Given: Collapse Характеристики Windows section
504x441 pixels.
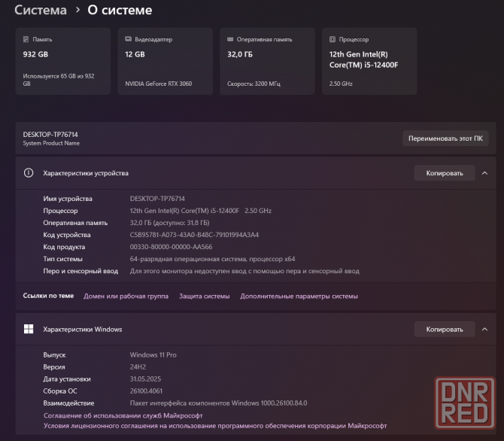Looking at the screenshot, I should (484, 329).
